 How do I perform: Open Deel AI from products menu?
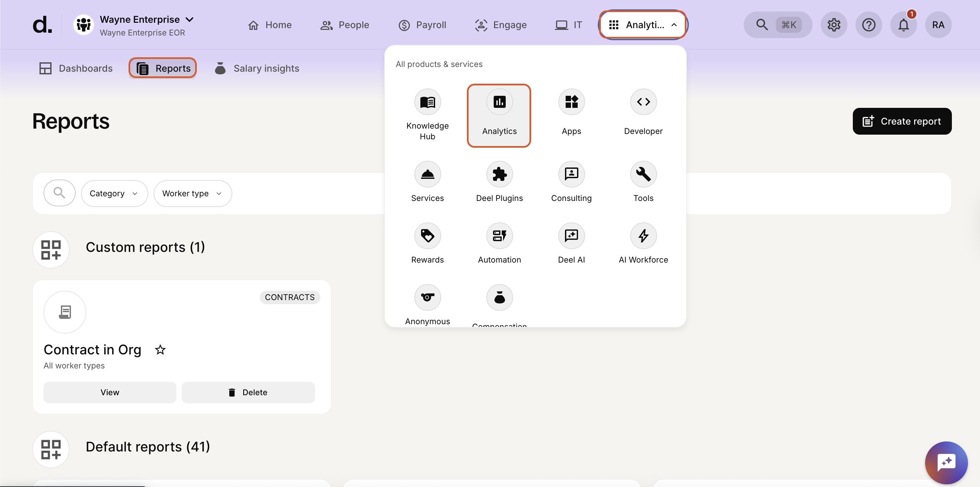point(571,236)
